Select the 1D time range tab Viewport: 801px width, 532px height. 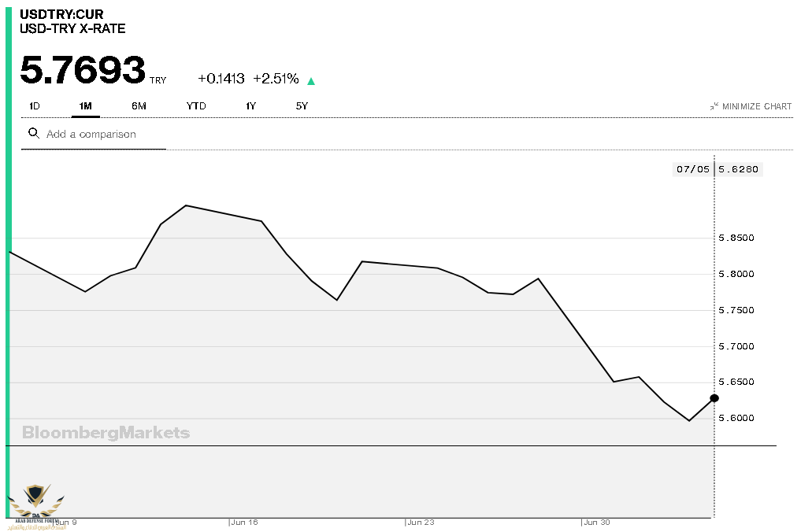coord(35,106)
